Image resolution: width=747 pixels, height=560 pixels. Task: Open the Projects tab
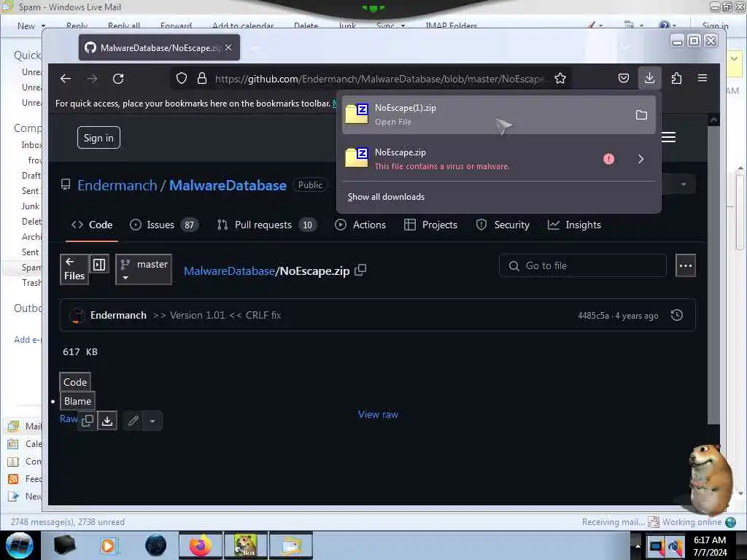tap(430, 225)
